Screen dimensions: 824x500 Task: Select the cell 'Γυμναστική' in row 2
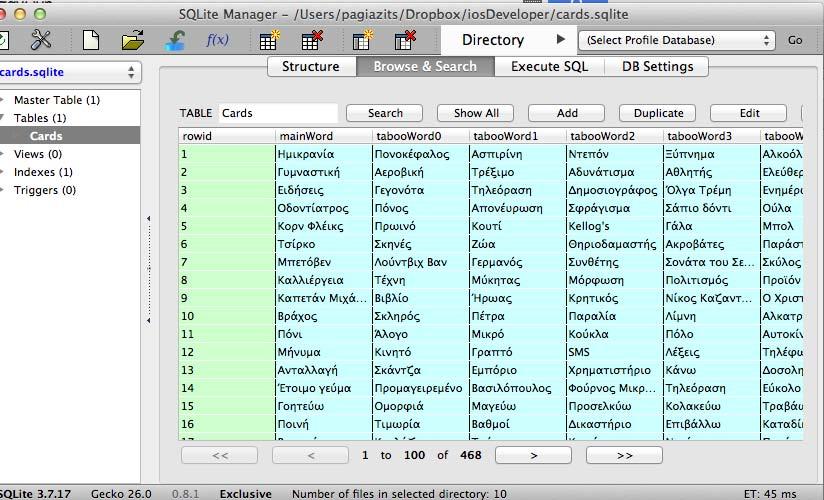pos(324,172)
